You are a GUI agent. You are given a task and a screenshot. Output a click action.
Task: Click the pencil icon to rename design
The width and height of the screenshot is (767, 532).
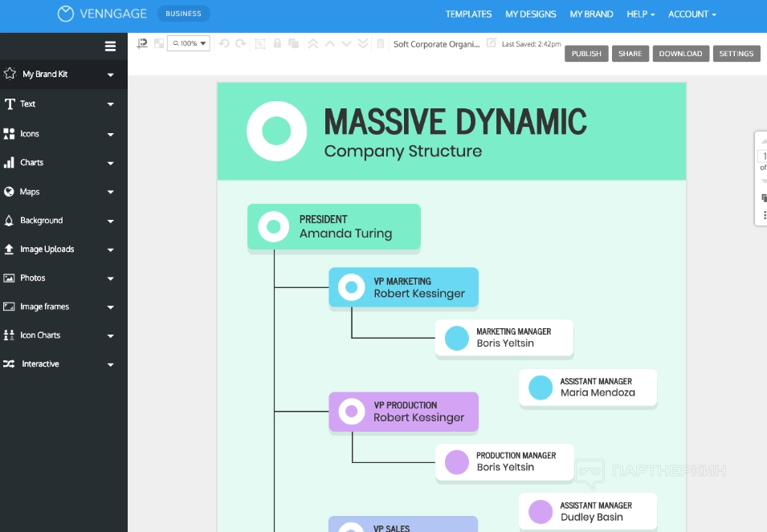[492, 43]
